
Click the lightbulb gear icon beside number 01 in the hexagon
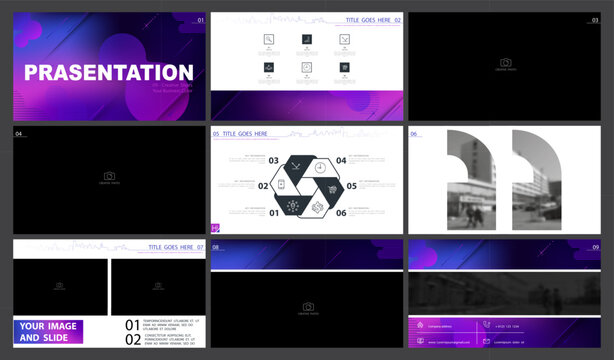[x=293, y=206]
